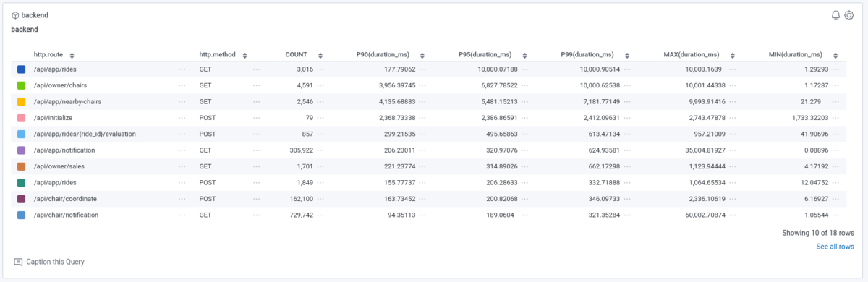Click the backend dataset cube icon

[16, 15]
